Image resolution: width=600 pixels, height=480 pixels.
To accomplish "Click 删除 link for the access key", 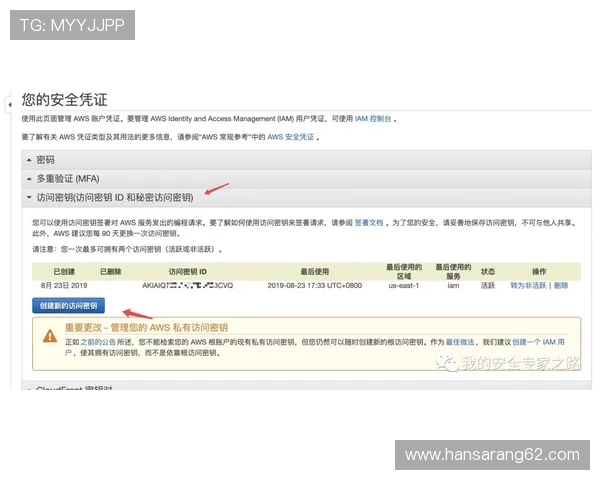I will click(x=561, y=286).
